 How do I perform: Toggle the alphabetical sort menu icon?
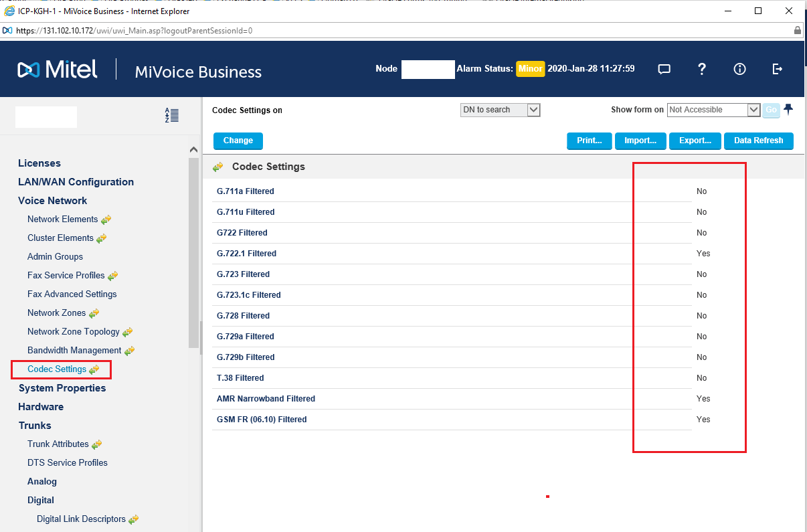click(172, 115)
